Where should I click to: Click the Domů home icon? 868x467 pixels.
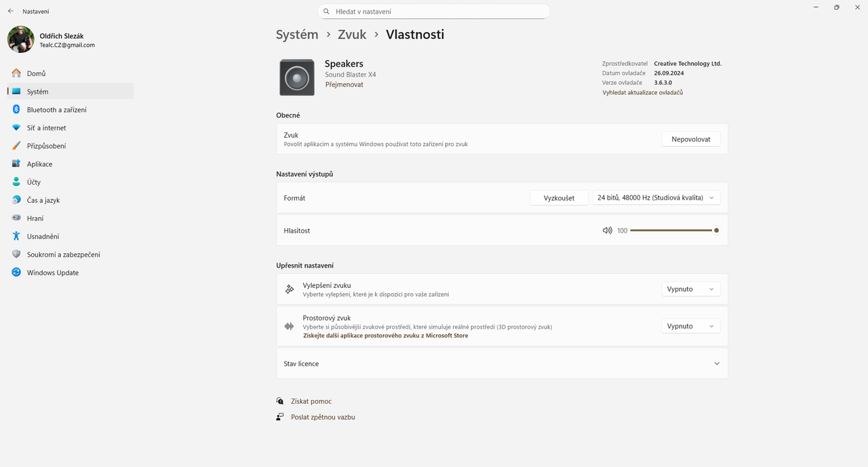(16, 73)
